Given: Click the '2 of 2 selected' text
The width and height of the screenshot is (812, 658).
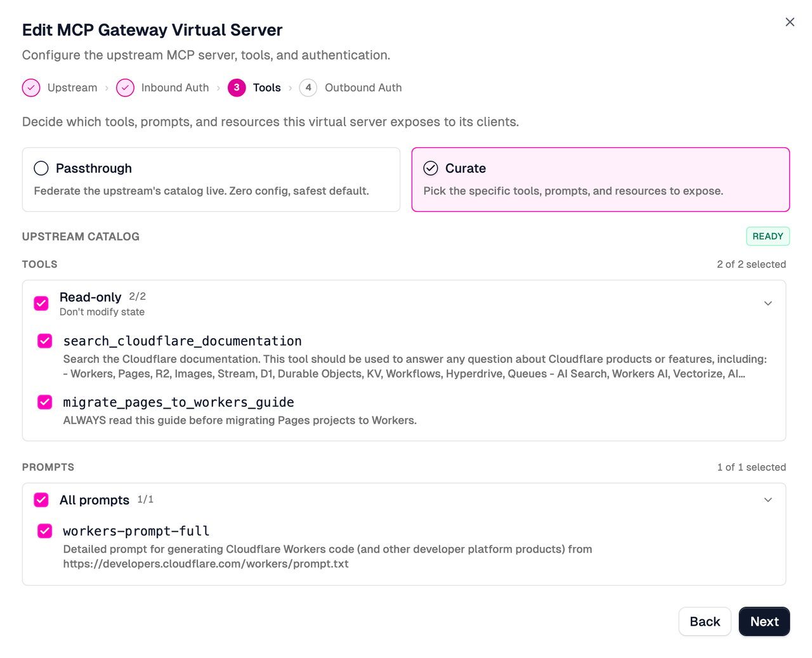Looking at the screenshot, I should click(752, 265).
